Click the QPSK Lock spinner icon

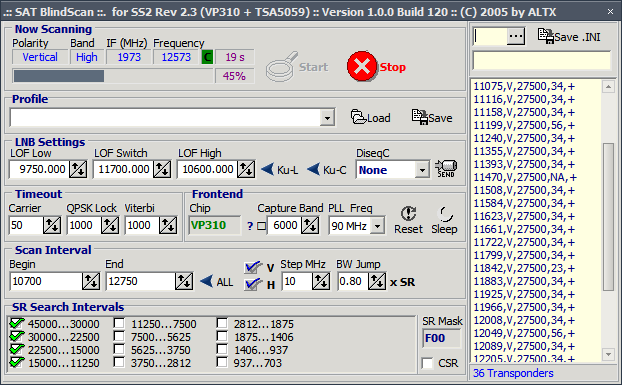pos(109,226)
